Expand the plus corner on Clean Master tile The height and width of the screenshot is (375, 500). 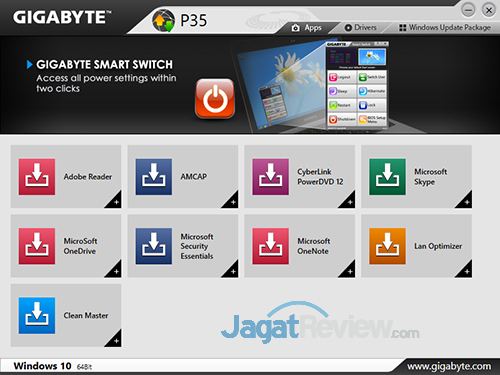coord(115,340)
